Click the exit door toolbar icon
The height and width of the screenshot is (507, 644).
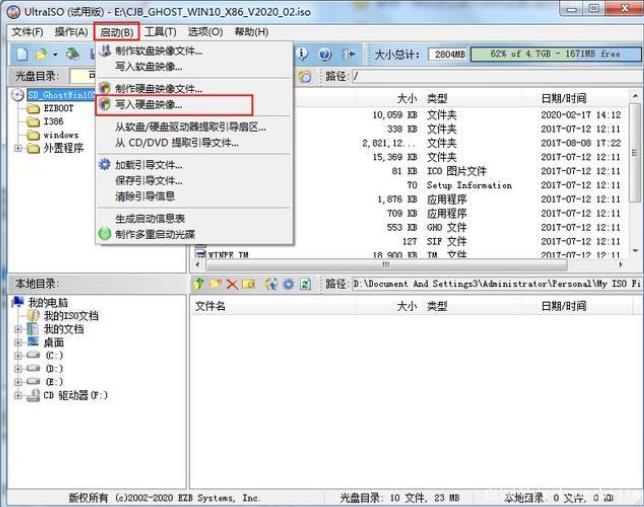click(x=348, y=54)
